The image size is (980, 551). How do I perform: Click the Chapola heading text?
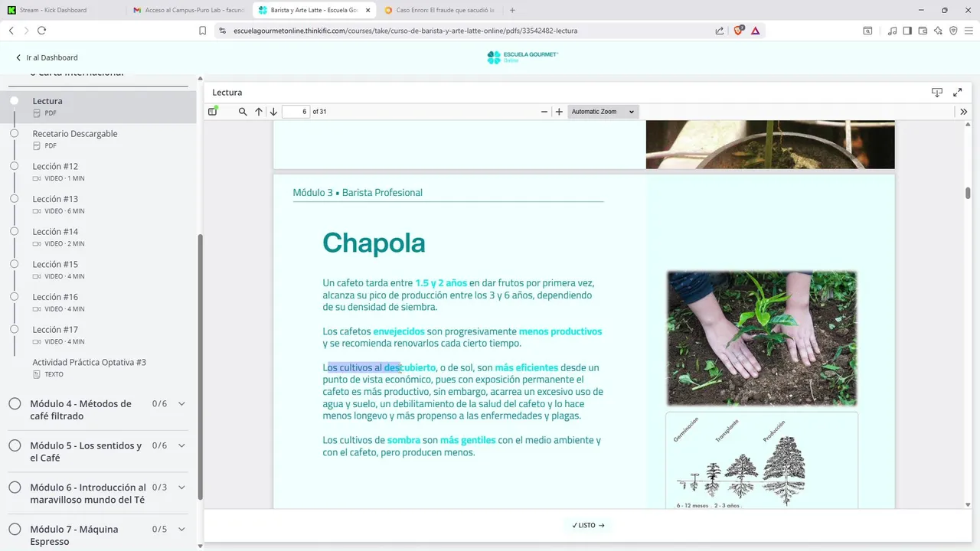pos(374,243)
